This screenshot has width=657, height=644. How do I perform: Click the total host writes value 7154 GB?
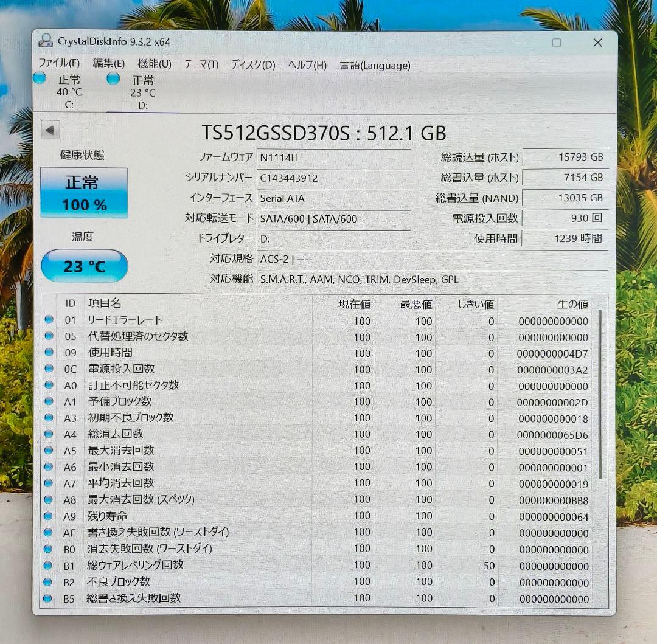(566, 178)
